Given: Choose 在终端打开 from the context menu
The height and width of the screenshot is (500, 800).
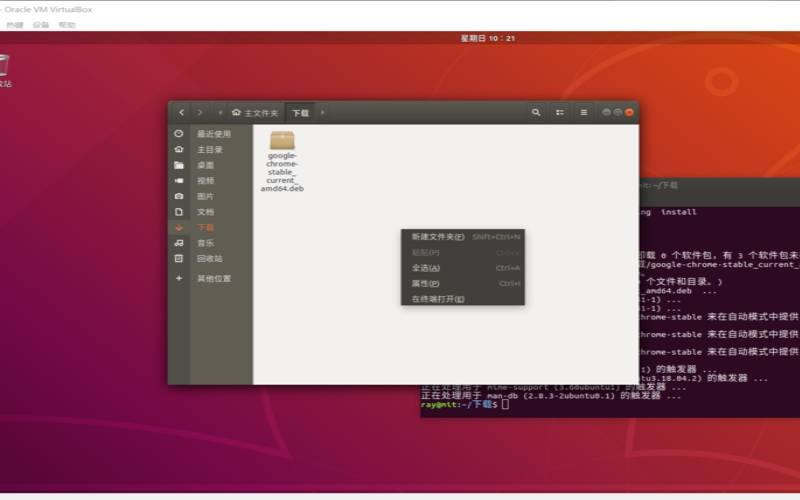Looking at the screenshot, I should (x=463, y=299).
